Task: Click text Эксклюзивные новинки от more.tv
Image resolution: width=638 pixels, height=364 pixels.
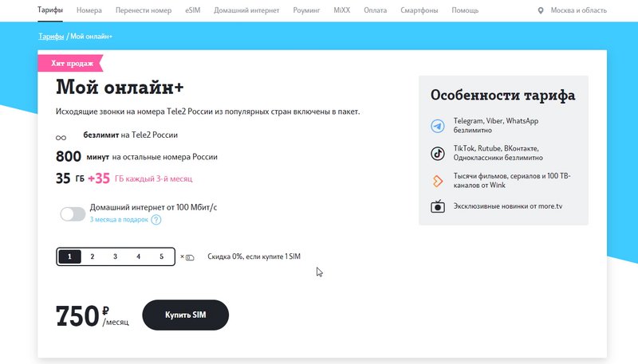Action: pyautogui.click(x=508, y=206)
